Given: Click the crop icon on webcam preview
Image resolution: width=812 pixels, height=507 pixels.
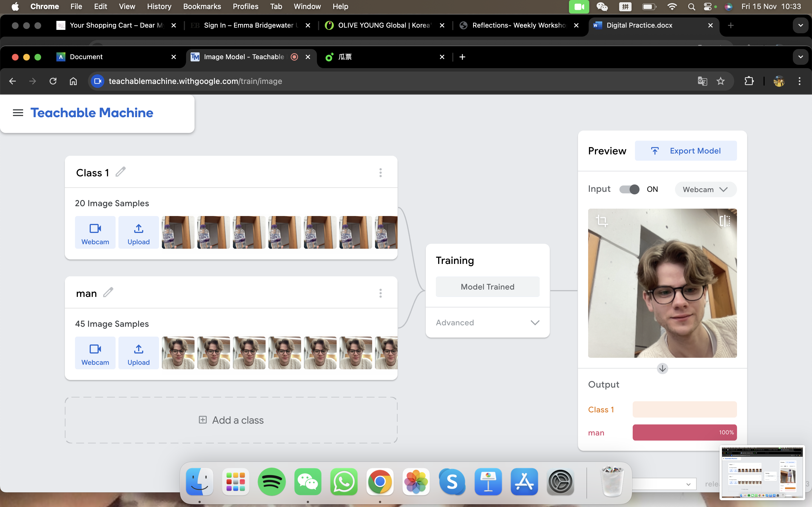Looking at the screenshot, I should click(601, 221).
